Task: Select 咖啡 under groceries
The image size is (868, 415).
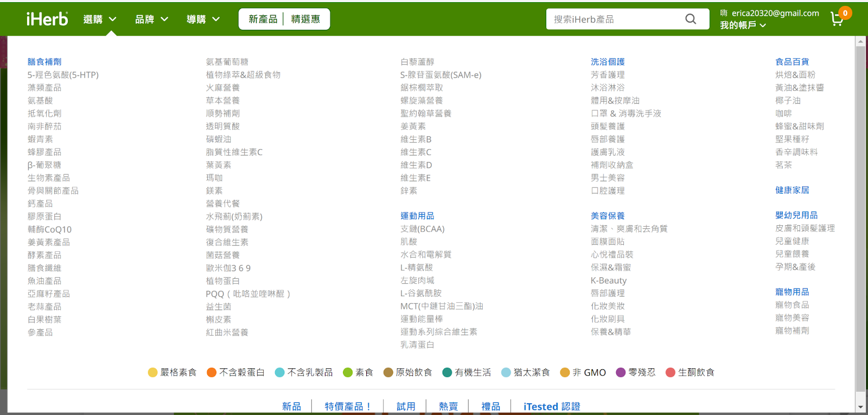Action: coord(784,113)
